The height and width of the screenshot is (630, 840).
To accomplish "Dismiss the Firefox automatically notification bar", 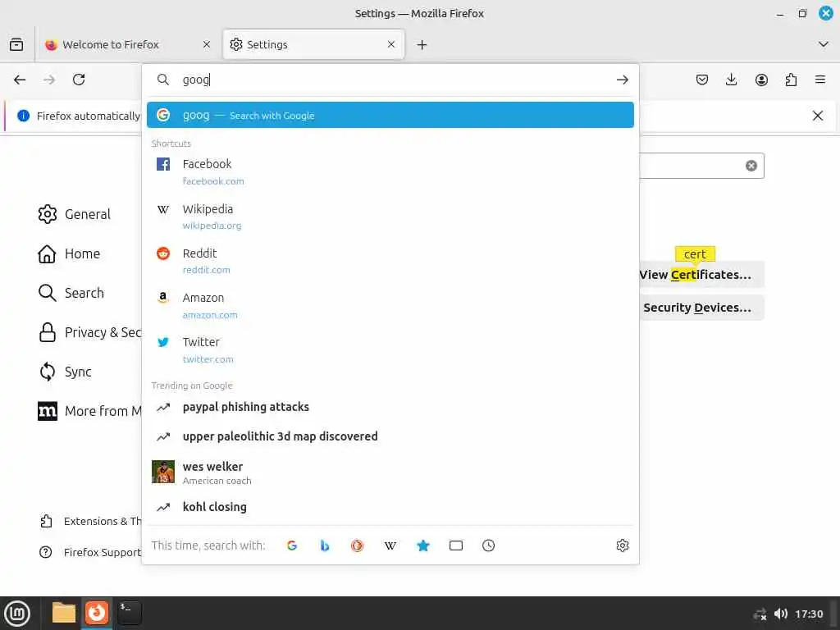I will pyautogui.click(x=818, y=116).
